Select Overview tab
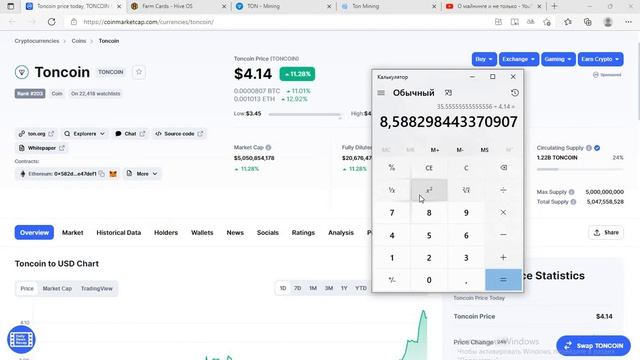Viewport: 640px width, 360px height. pyautogui.click(x=34, y=233)
